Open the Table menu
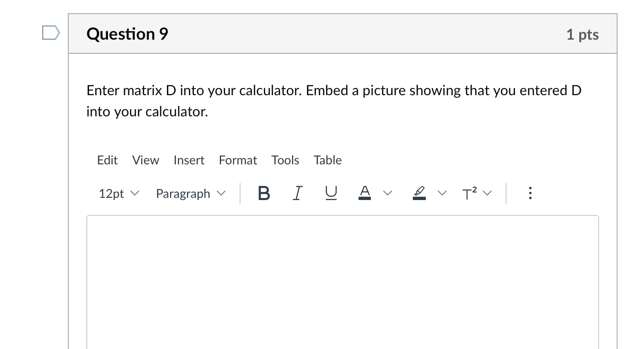 point(327,160)
